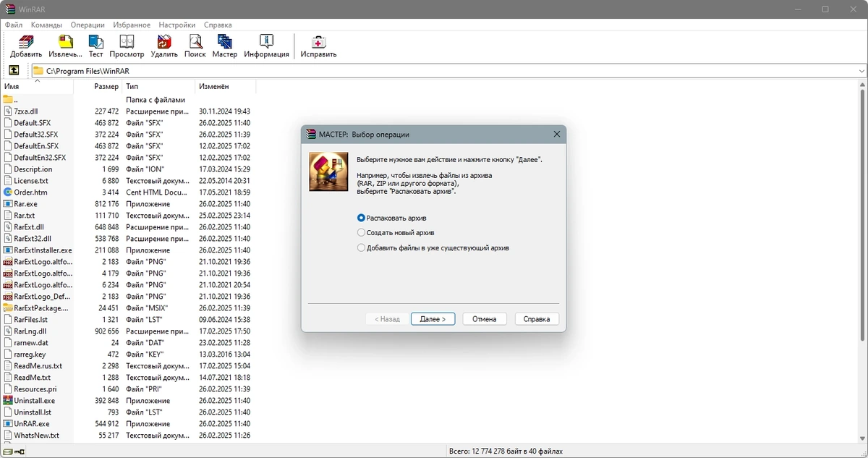Select the RarExt.dll file name
This screenshot has height=458, width=868.
pos(29,227)
